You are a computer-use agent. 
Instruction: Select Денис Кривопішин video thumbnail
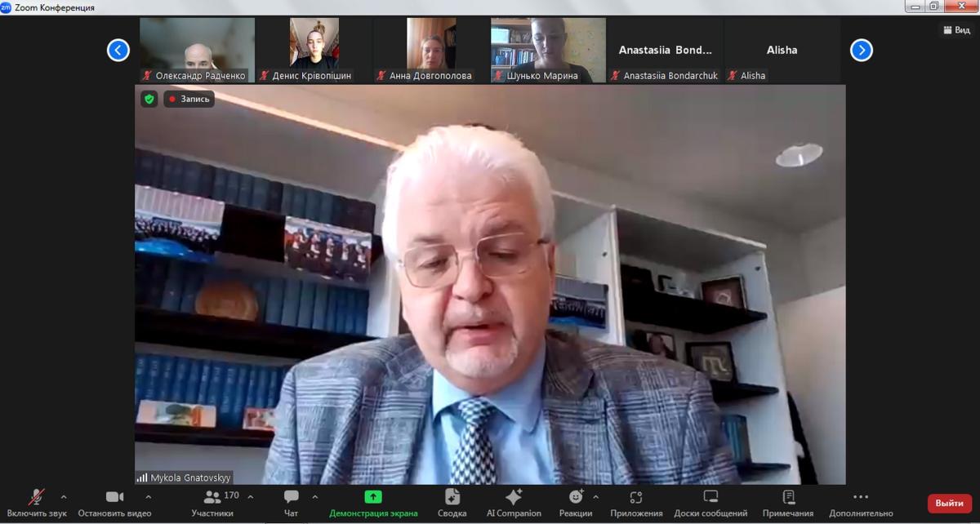pos(314,50)
